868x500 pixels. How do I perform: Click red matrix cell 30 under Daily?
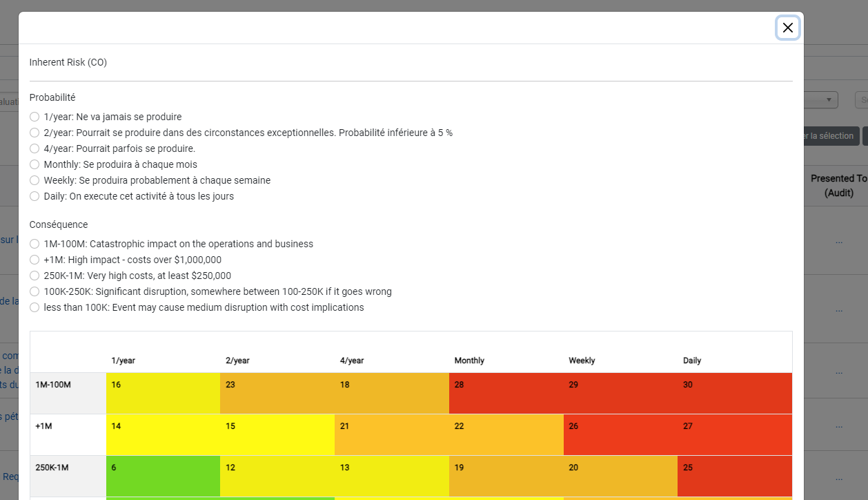[735, 393]
